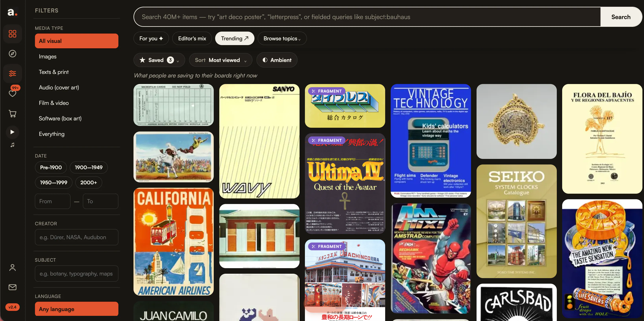Switch to the Trending tab
This screenshot has height=321, width=644.
(235, 39)
